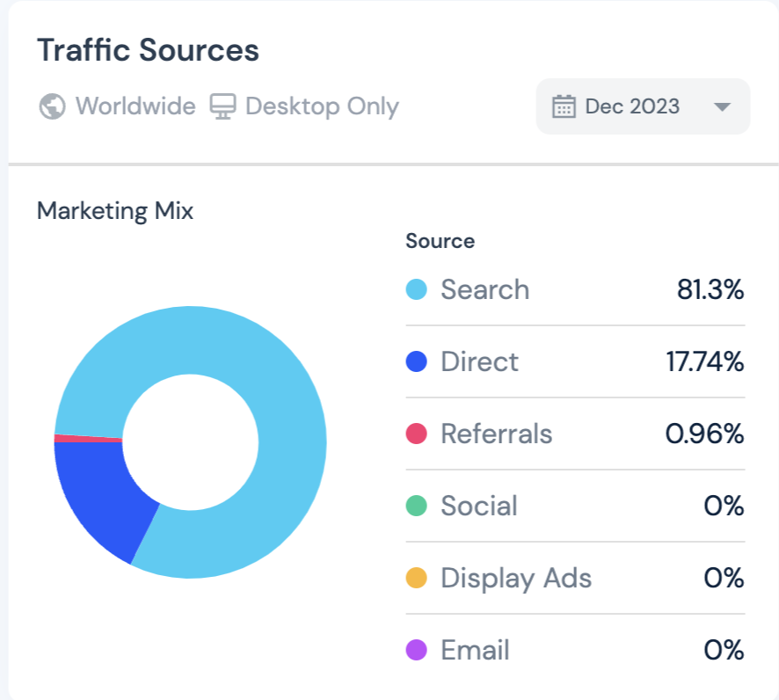Click the desktop monitor icon

click(222, 107)
